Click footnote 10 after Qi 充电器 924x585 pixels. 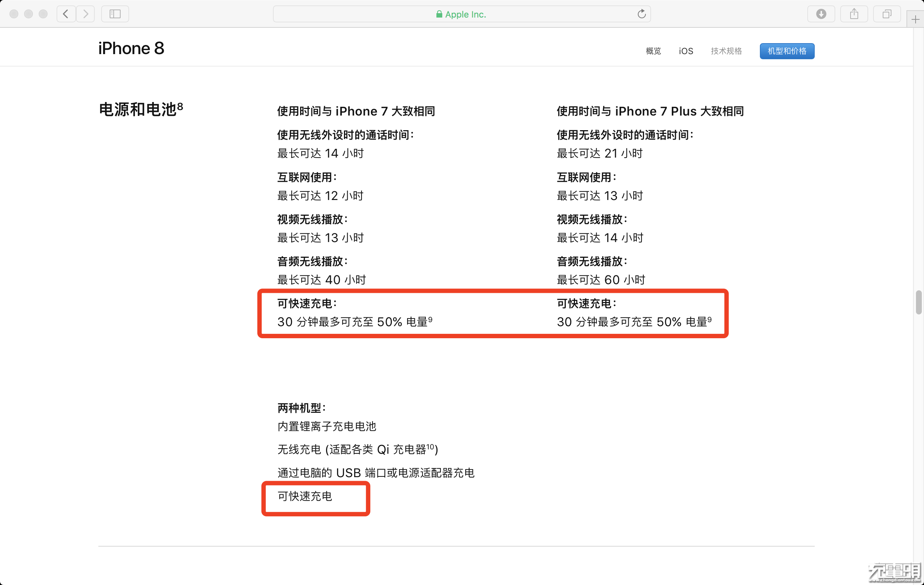tap(430, 447)
